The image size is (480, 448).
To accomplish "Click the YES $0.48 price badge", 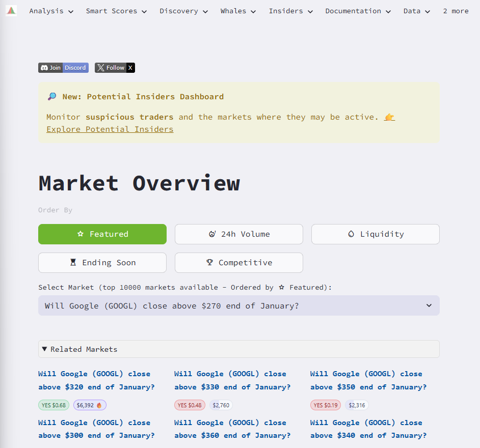I will (190, 405).
